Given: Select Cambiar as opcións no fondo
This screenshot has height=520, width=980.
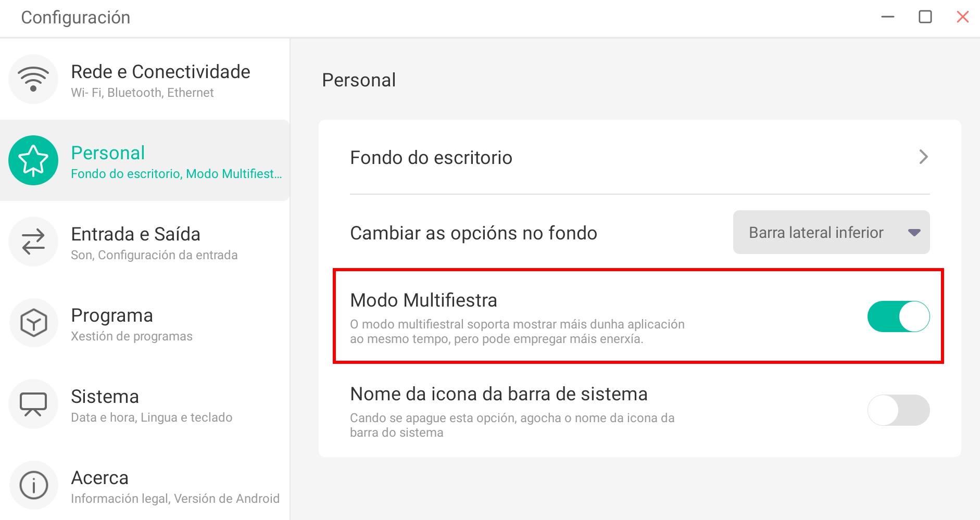Looking at the screenshot, I should (473, 233).
